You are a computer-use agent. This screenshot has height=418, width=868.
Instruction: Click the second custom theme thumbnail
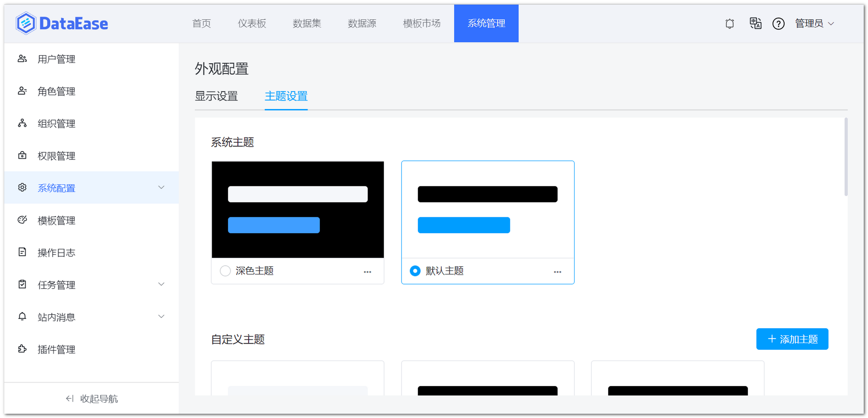point(487,378)
